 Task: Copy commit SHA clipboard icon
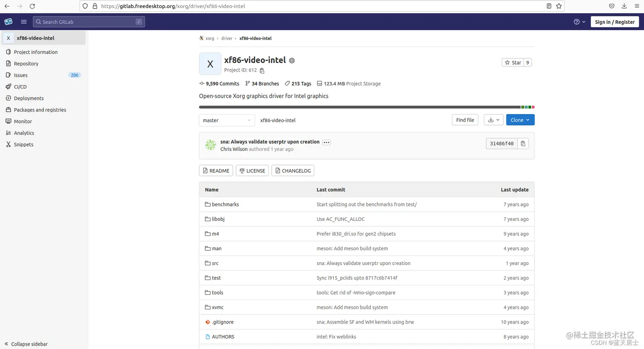[x=523, y=144]
